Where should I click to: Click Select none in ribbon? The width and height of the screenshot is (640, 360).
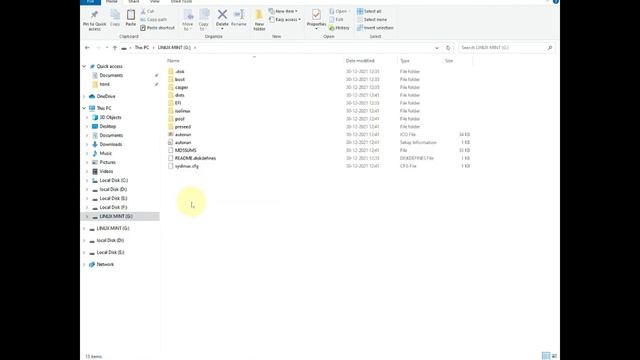tap(372, 20)
